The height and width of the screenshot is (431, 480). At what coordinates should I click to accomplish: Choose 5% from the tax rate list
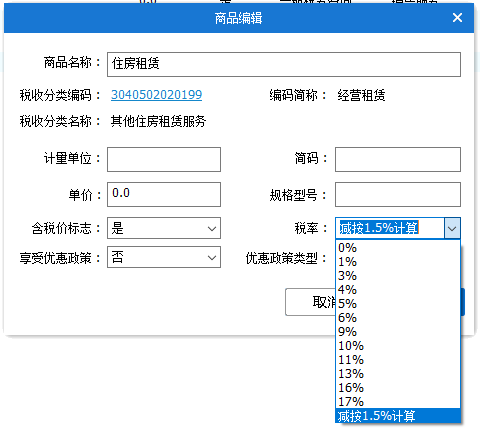pos(398,304)
